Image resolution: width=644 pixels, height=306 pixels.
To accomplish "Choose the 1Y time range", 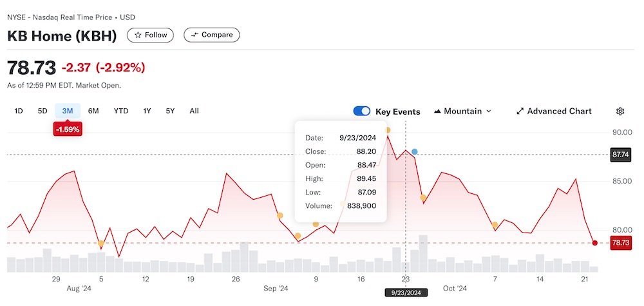I will tap(147, 111).
